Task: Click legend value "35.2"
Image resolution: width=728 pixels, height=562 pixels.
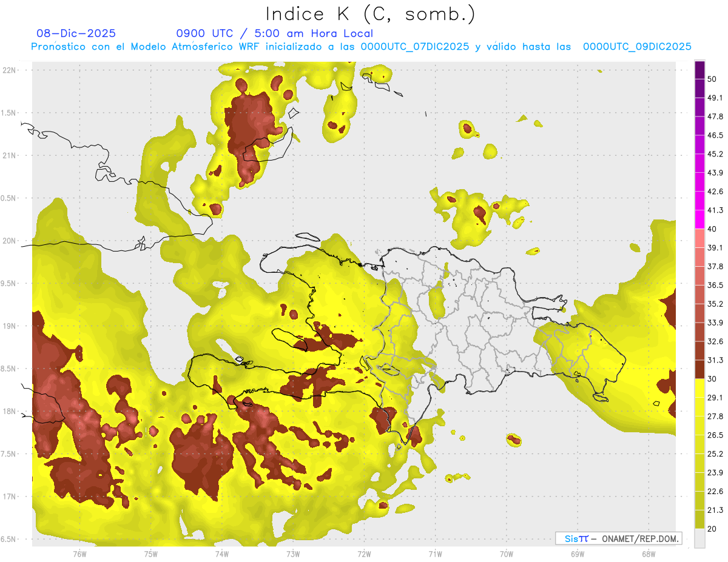Action: point(715,304)
